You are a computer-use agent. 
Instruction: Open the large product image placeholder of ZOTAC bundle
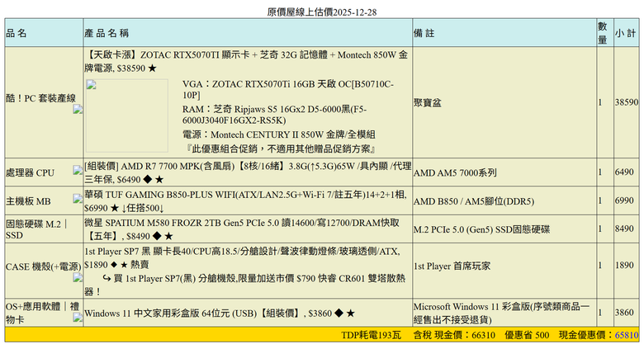point(127,115)
